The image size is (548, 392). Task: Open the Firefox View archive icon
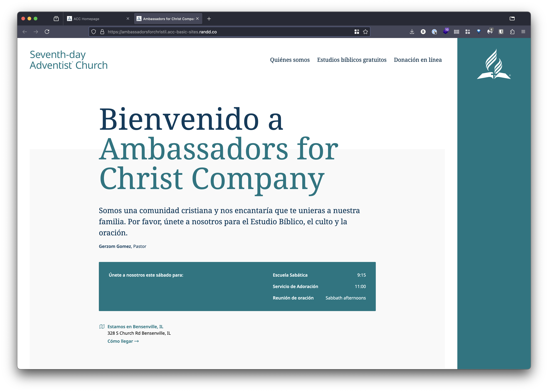tap(56, 19)
